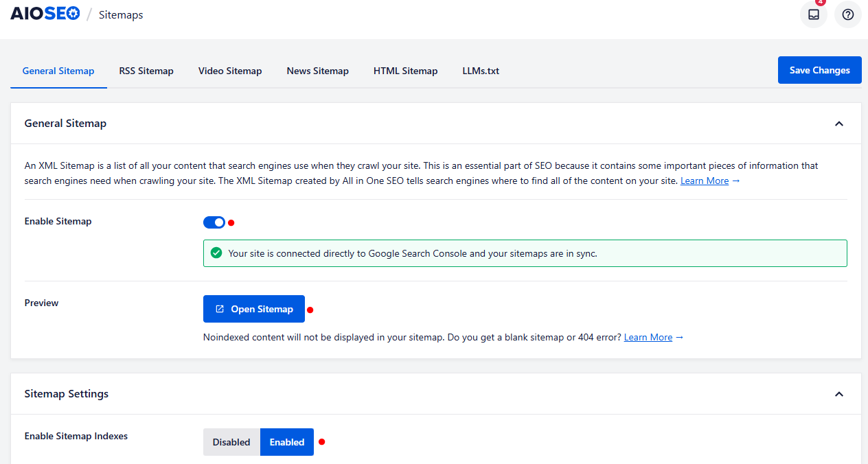Select Enabled for Sitemap Indexes
Image resolution: width=868 pixels, height=464 pixels.
[x=286, y=441]
